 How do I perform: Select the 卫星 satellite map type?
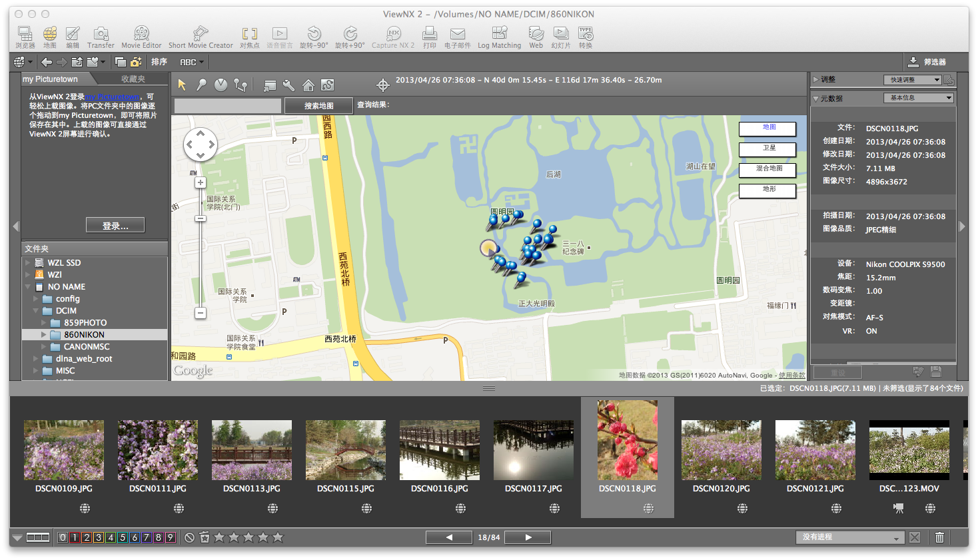coord(767,149)
